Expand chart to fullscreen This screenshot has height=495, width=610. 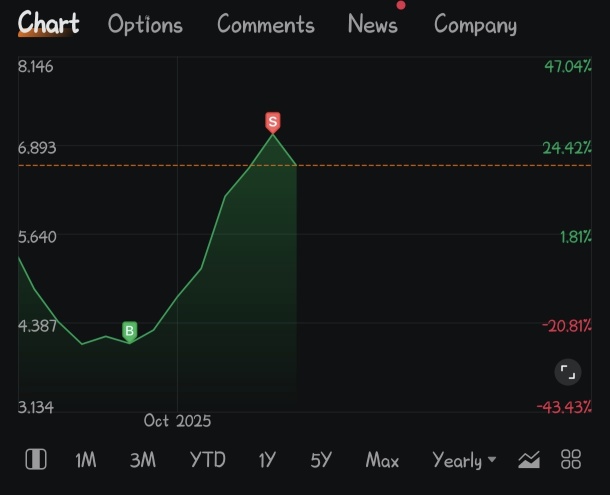[x=567, y=373]
